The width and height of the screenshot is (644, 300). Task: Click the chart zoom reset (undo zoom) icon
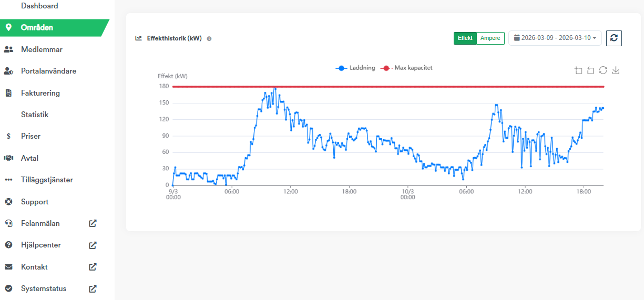(x=590, y=70)
